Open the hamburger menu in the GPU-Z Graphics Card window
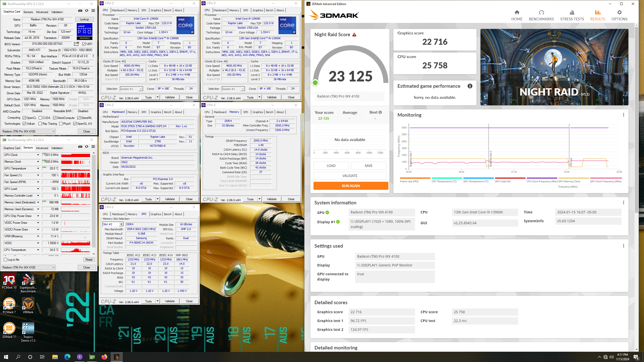644x362 pixels. pyautogui.click(x=93, y=11)
